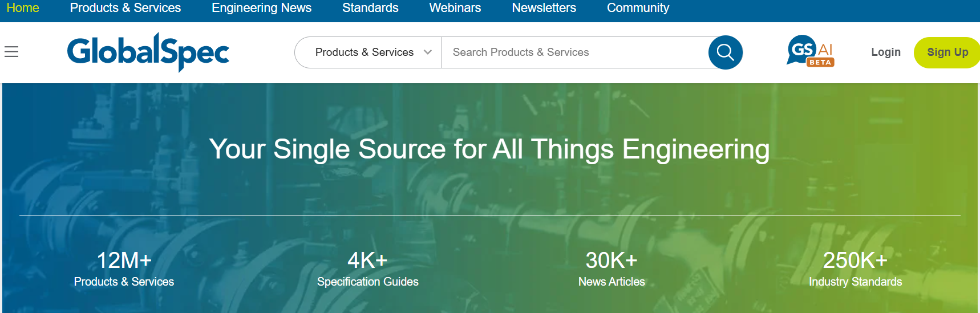Click the 30K+ News Articles stat
The height and width of the screenshot is (313, 980).
(612, 269)
